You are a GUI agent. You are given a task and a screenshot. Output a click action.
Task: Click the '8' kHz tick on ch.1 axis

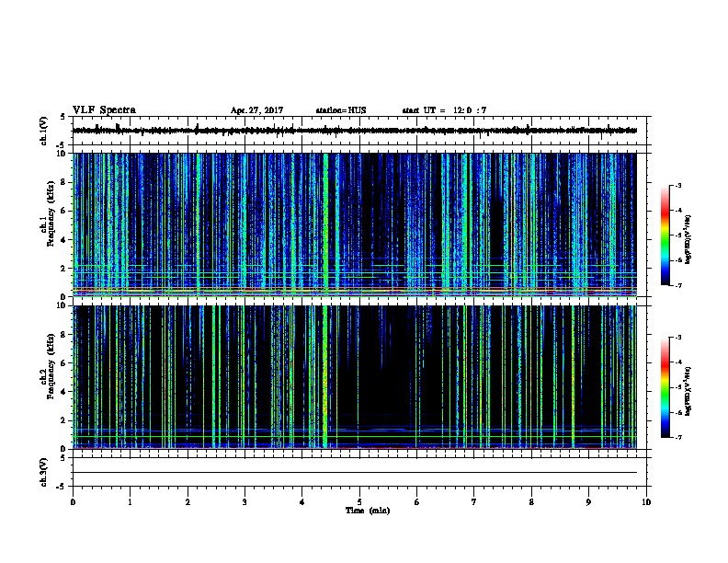pyautogui.click(x=64, y=182)
